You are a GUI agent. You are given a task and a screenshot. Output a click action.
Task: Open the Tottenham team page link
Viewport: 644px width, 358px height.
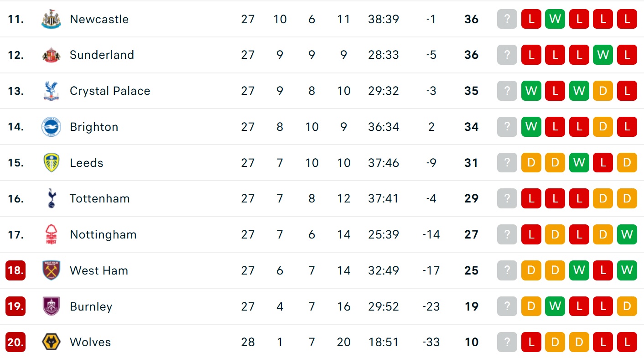point(99,198)
